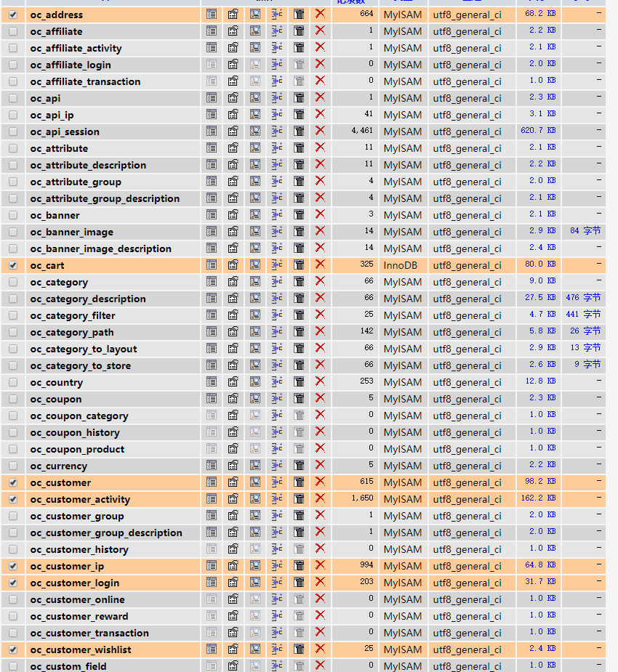Uncheck the oc_customer_wishlist table checkbox
Viewport: 618px width, 672px height.
13,649
